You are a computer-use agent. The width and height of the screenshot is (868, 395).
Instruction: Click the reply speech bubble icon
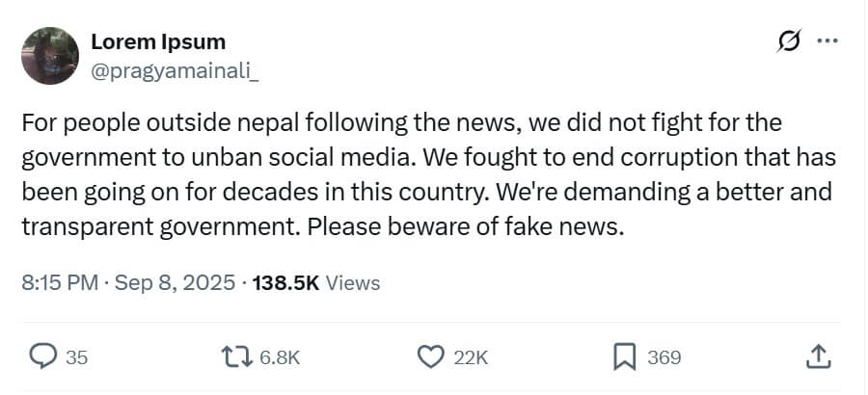click(x=42, y=356)
